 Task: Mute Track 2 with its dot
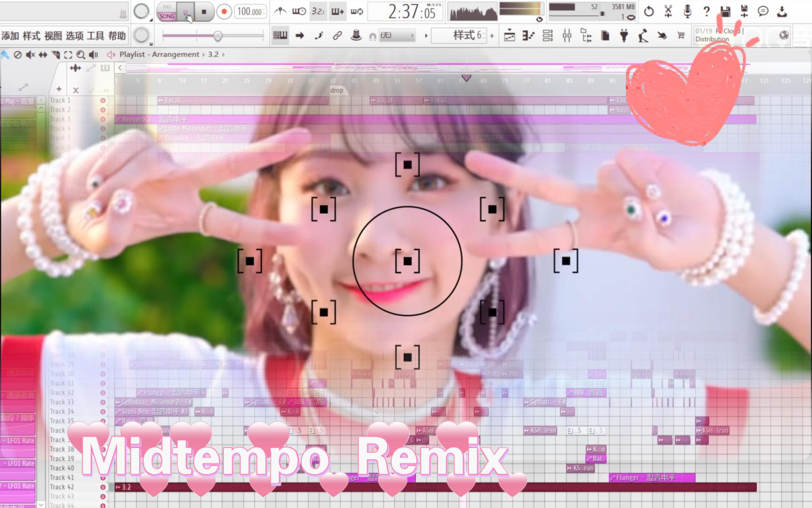[103, 110]
